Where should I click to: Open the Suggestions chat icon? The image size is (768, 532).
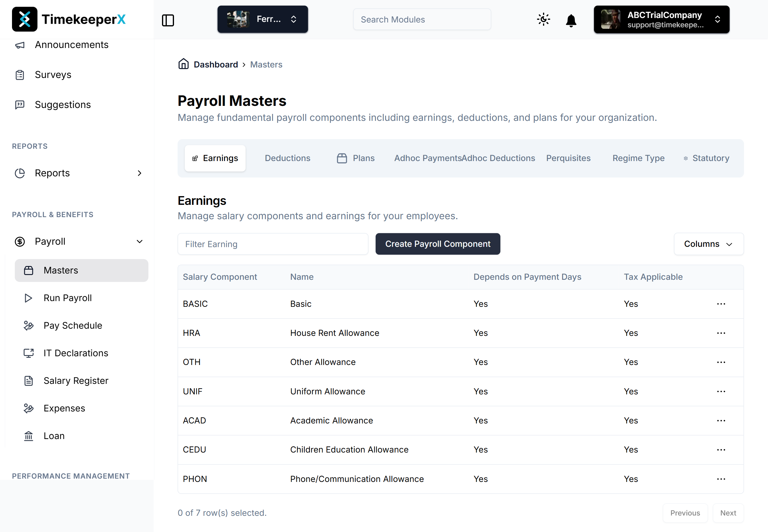[20, 104]
